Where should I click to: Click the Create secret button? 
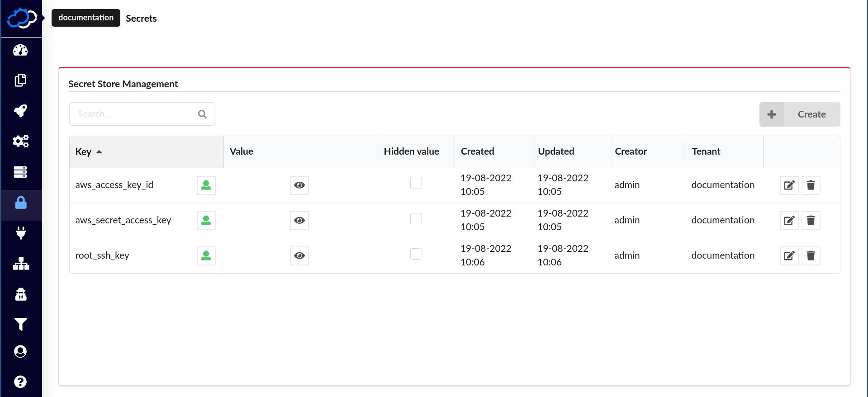pyautogui.click(x=800, y=114)
